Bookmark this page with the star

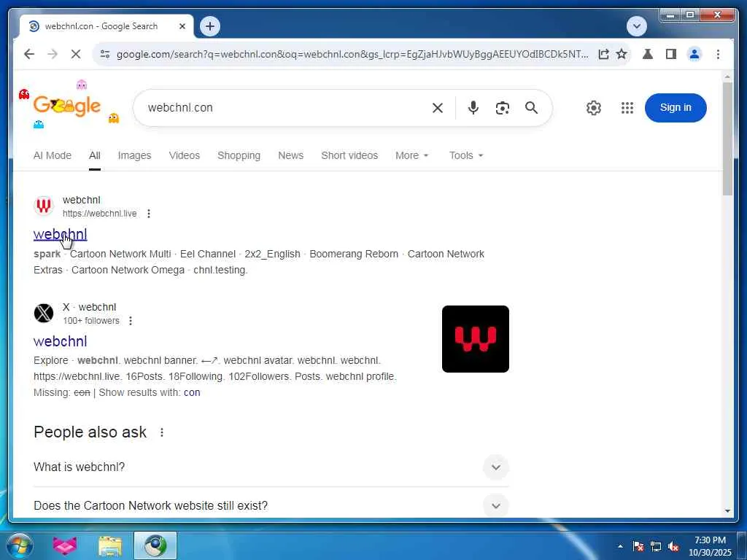tap(622, 54)
